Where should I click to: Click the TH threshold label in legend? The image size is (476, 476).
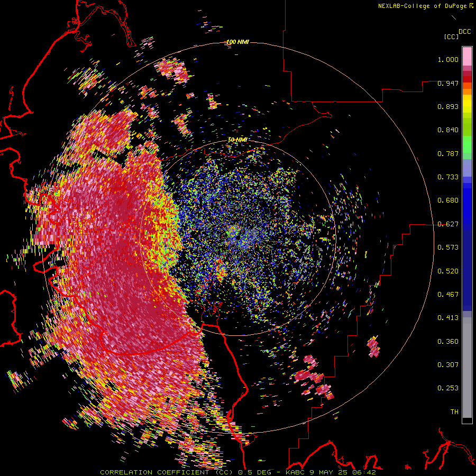click(x=454, y=412)
